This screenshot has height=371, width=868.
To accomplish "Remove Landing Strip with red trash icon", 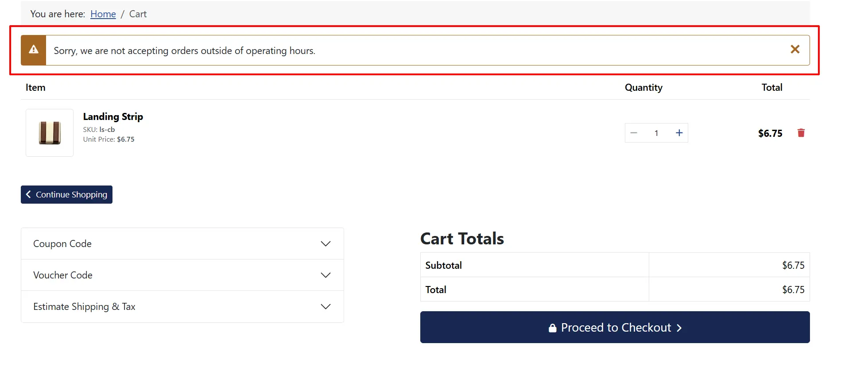I will click(x=801, y=133).
